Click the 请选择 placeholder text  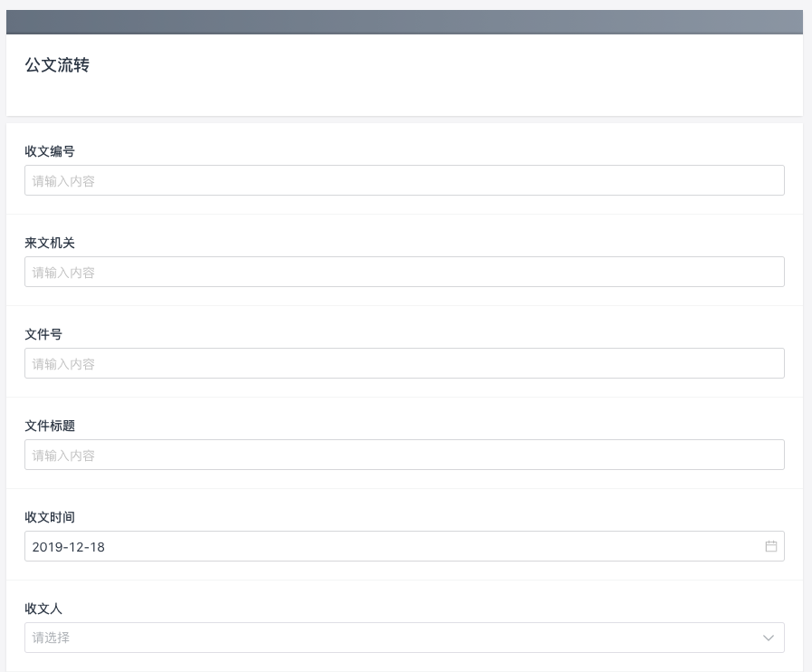point(51,638)
